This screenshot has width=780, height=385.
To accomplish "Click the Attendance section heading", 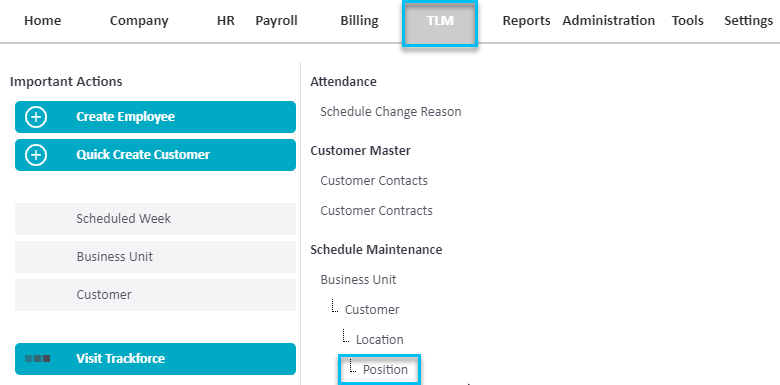I will coord(343,82).
